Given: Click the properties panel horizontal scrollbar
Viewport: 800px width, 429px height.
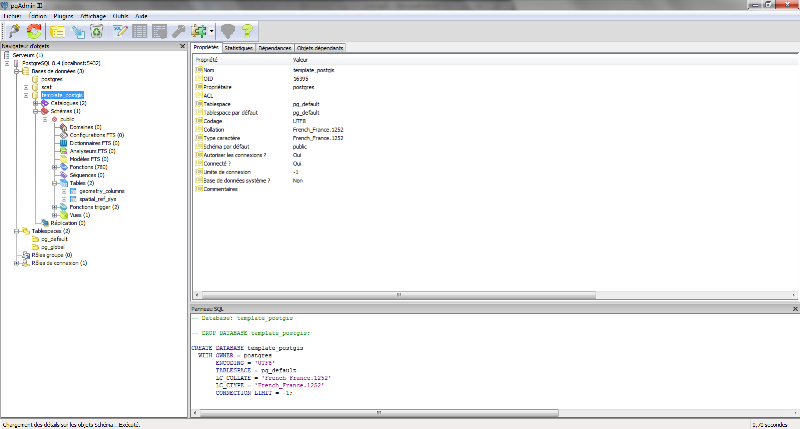Looking at the screenshot, I should click(400, 297).
